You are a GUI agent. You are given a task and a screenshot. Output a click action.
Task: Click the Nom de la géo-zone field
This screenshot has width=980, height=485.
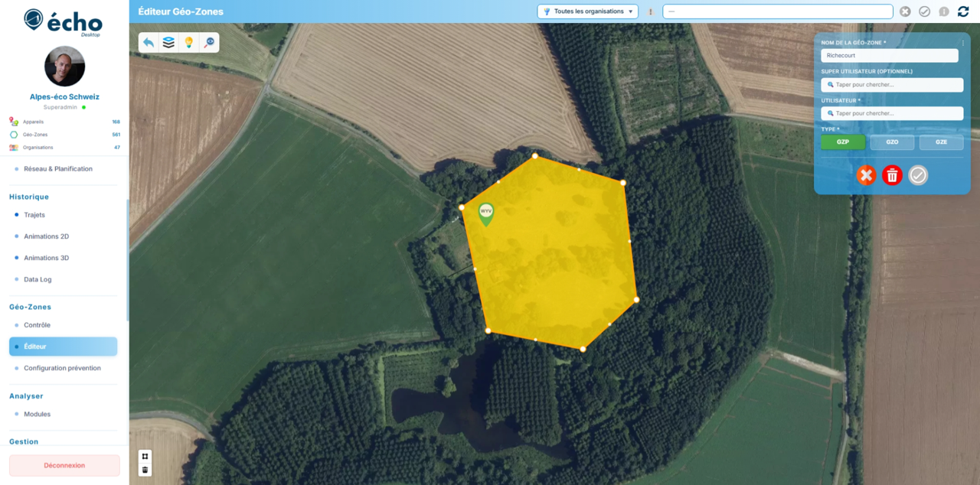click(889, 56)
